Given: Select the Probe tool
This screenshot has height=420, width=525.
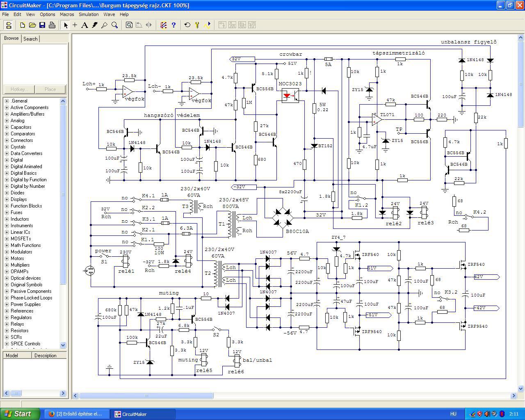Looking at the screenshot, I should pos(105,25).
